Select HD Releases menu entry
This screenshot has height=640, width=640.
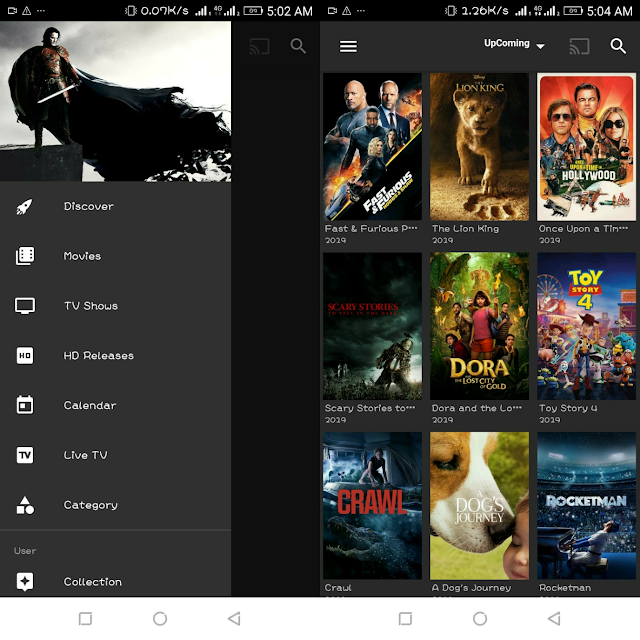[x=116, y=356]
